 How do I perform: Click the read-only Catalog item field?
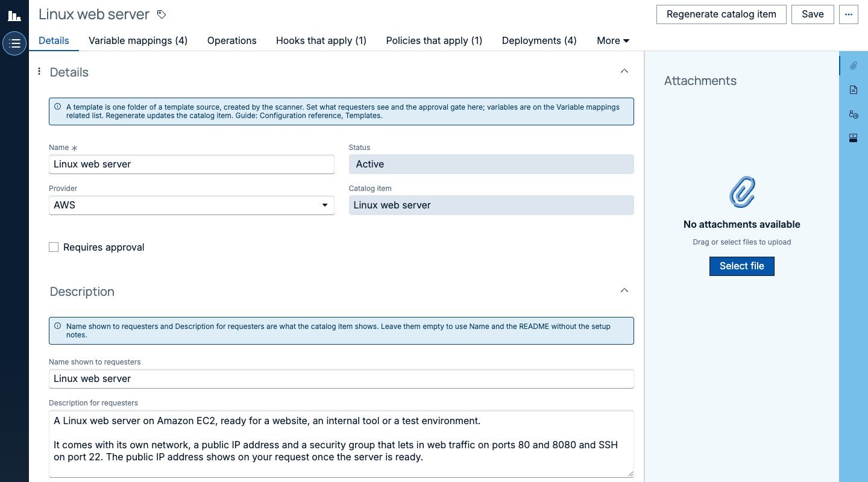491,205
